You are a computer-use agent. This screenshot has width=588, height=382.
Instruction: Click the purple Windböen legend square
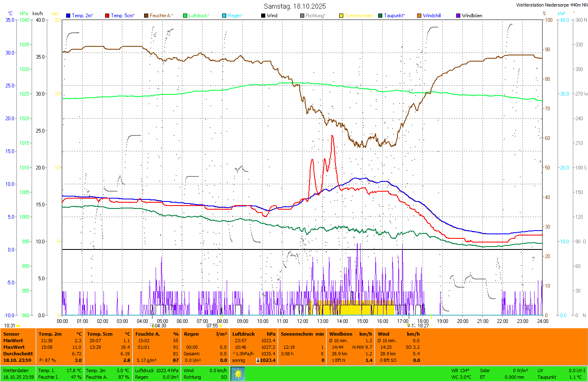click(458, 16)
